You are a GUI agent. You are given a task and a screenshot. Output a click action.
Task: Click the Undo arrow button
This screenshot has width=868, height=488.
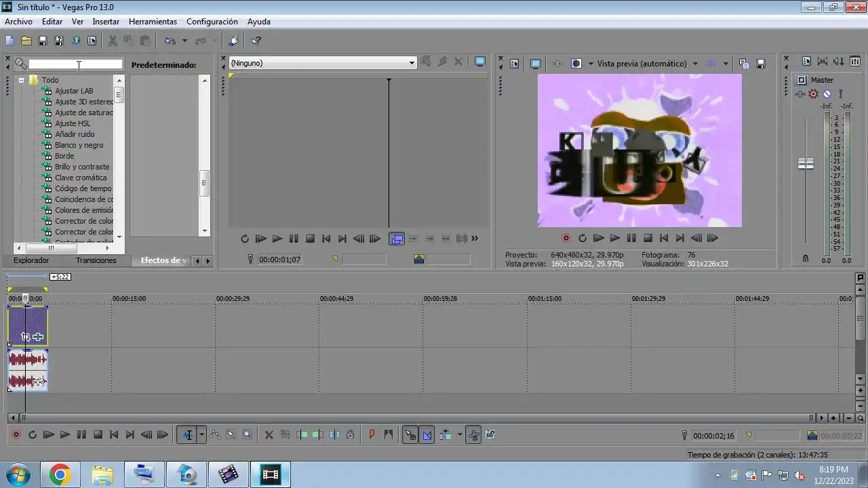pos(170,41)
